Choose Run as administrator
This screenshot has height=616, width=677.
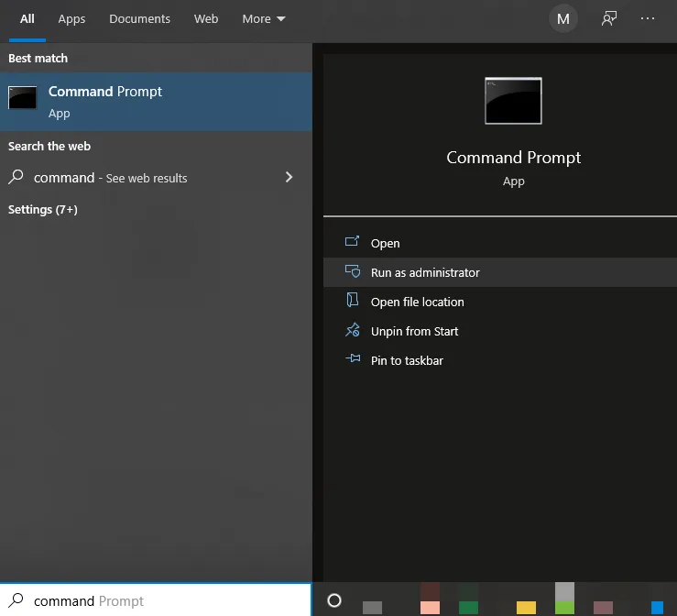coord(500,272)
